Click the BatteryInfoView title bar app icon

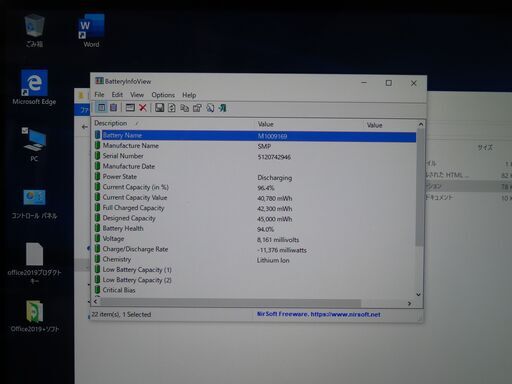(99, 81)
